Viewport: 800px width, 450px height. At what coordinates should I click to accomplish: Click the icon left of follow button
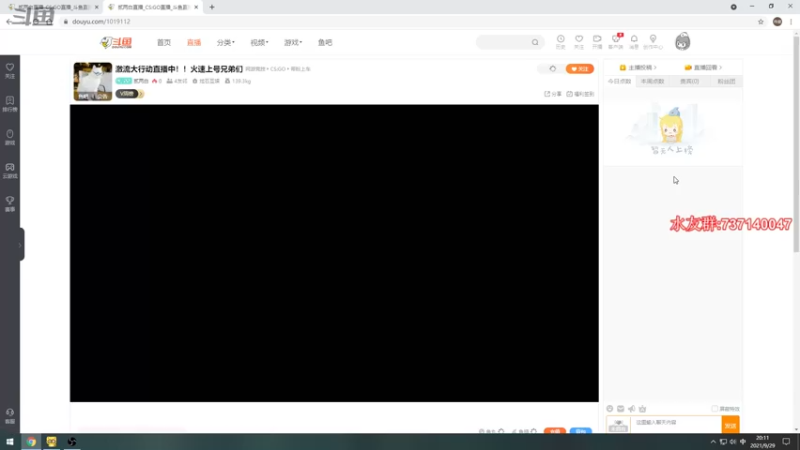[x=553, y=69]
